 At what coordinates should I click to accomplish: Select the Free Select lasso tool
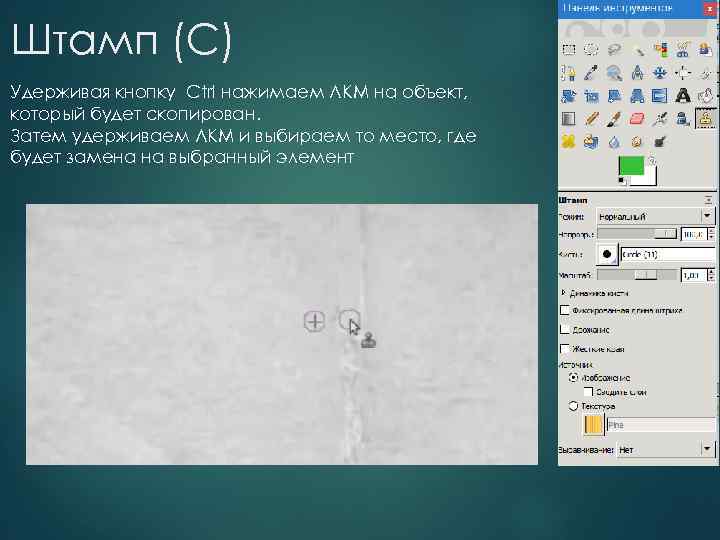pos(614,49)
